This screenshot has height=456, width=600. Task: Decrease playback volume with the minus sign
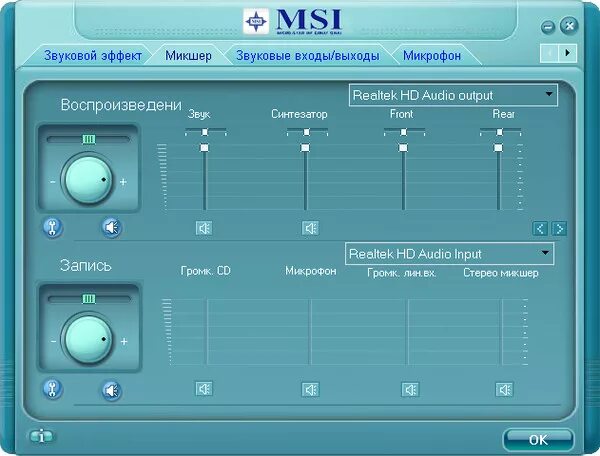click(x=53, y=182)
